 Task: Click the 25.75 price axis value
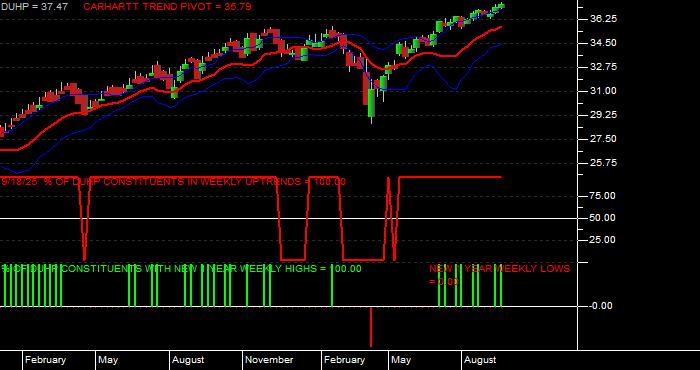[603, 162]
